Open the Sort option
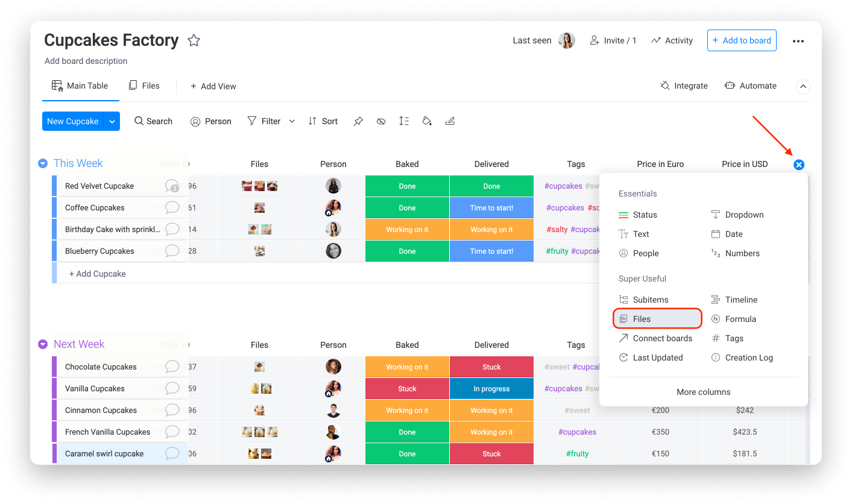The width and height of the screenshot is (852, 504). tap(323, 121)
